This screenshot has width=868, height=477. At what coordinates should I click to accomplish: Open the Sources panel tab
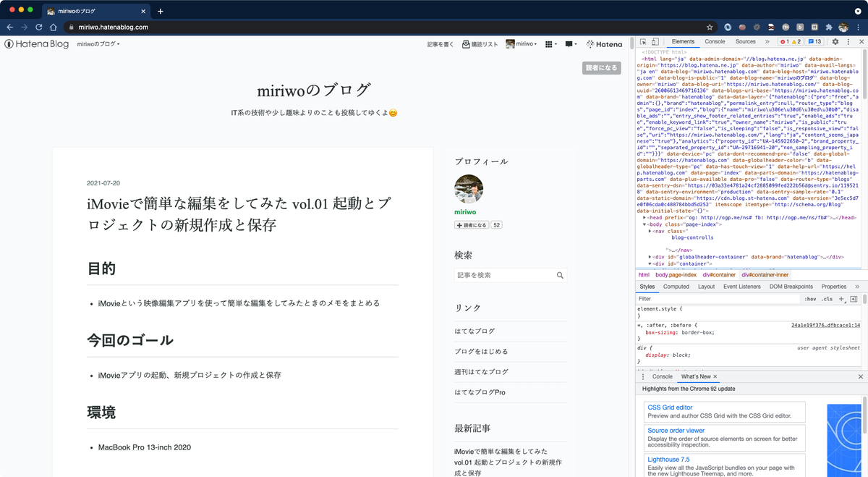[745, 42]
